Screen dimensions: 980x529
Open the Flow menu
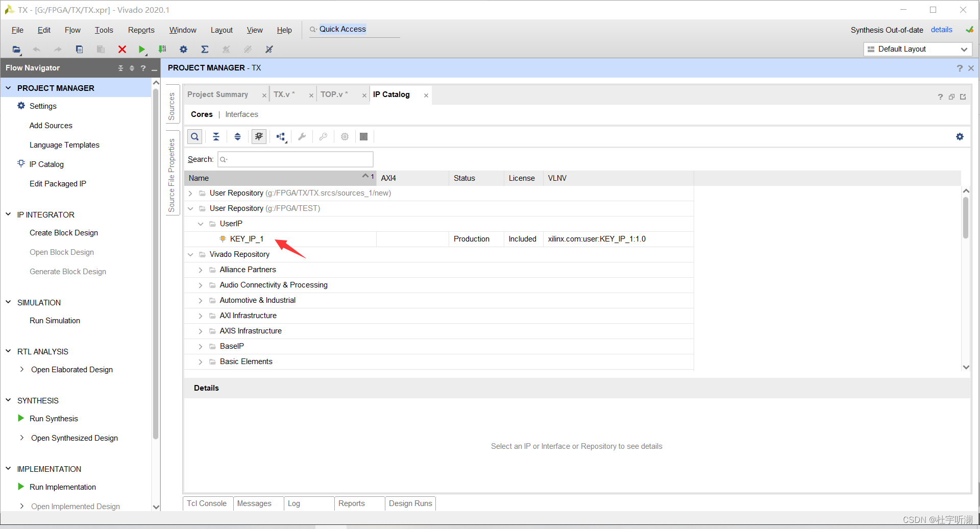(x=72, y=30)
